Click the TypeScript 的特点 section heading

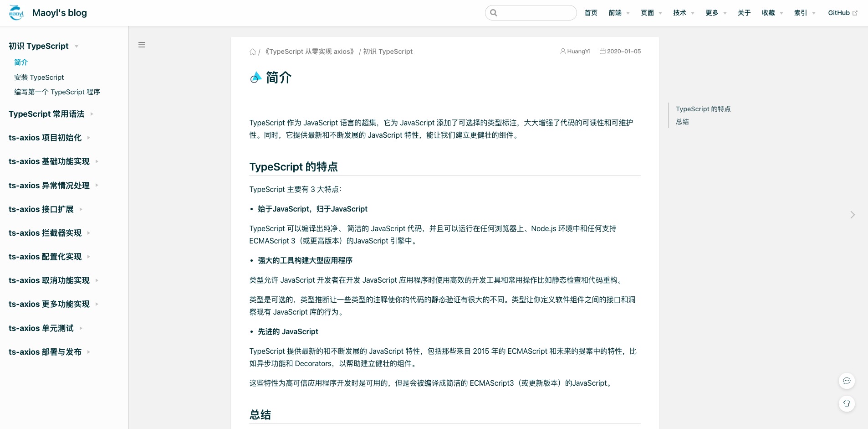[294, 167]
